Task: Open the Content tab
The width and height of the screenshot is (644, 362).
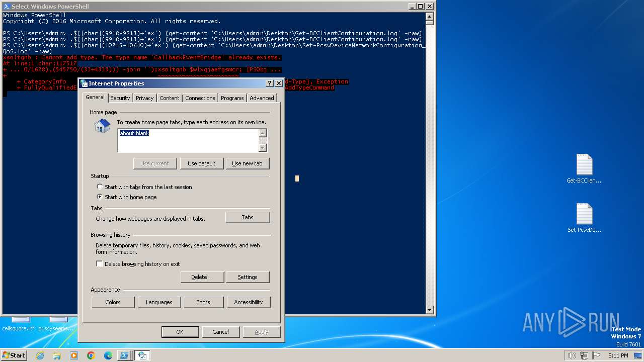Action: 170,98
